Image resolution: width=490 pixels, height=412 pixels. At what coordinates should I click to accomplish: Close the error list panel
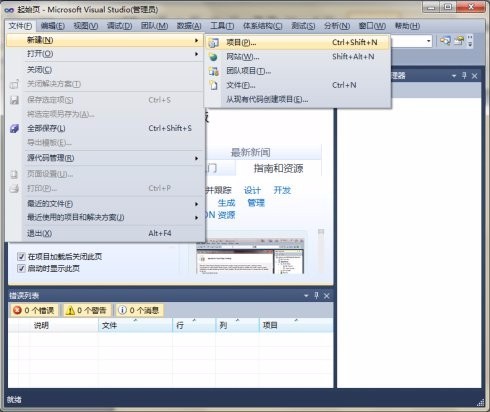click(x=327, y=296)
